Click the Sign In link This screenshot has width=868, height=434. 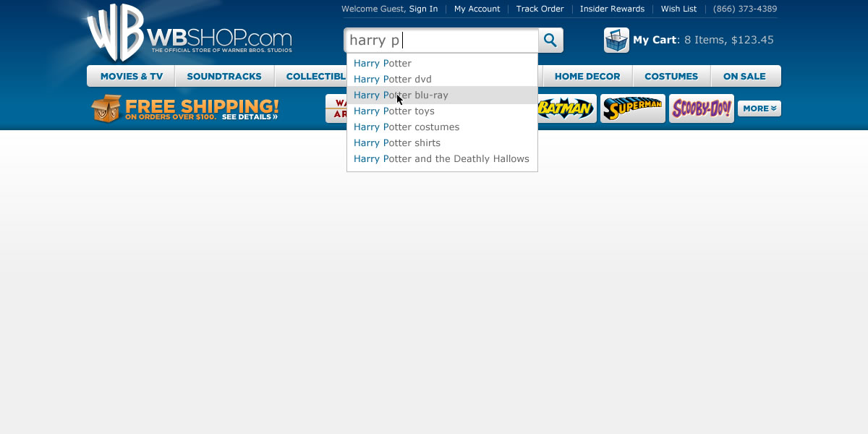click(423, 9)
